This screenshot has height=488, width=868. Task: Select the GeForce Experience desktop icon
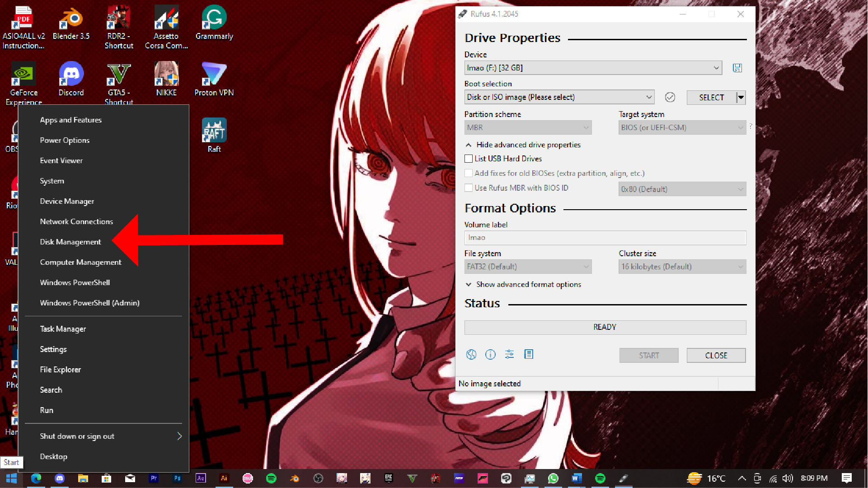coord(23,84)
